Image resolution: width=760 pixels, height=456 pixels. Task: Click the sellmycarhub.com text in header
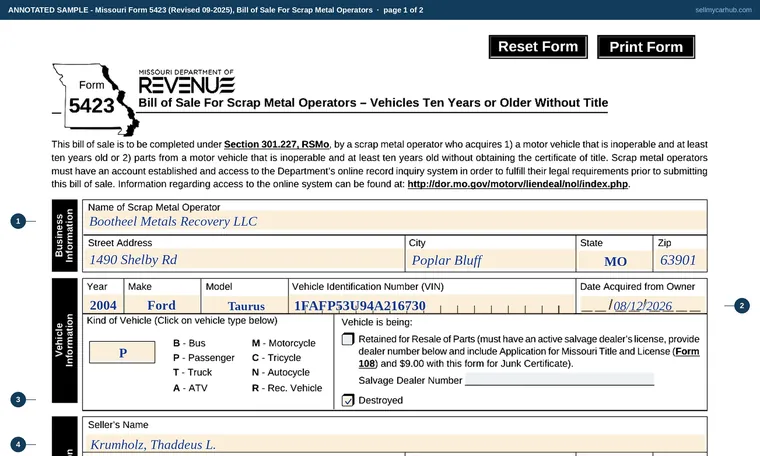pyautogui.click(x=723, y=10)
